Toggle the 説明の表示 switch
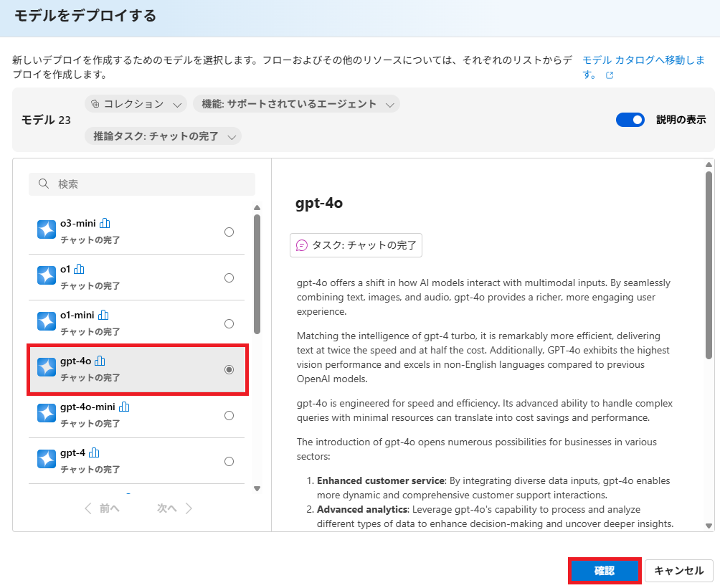Screen dimensions: 720x588 (x=630, y=120)
